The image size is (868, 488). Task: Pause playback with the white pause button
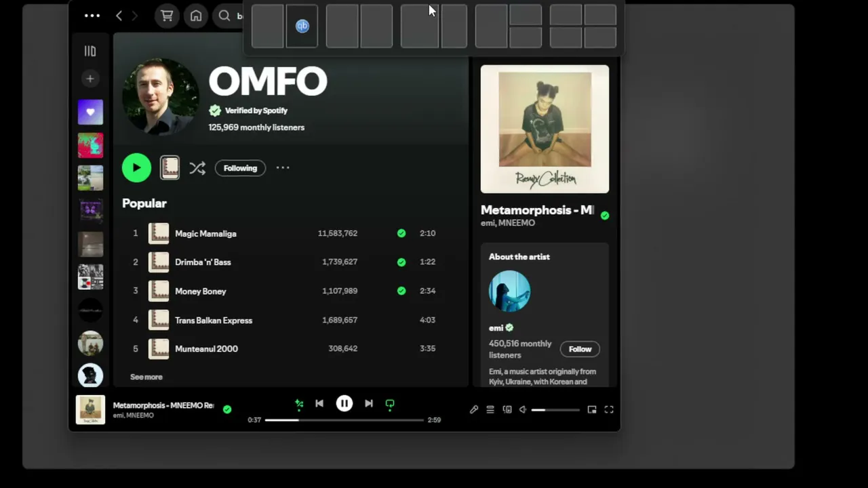(x=344, y=404)
